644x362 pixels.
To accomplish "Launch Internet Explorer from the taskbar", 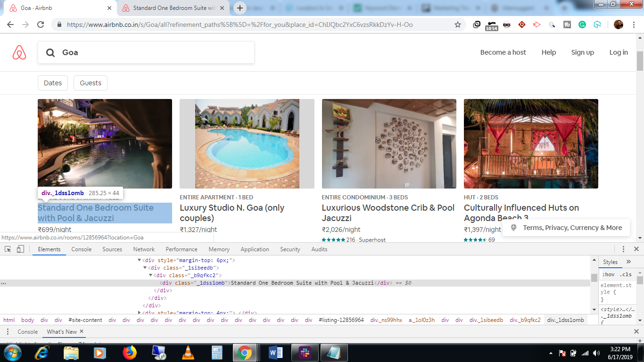I will [42, 353].
